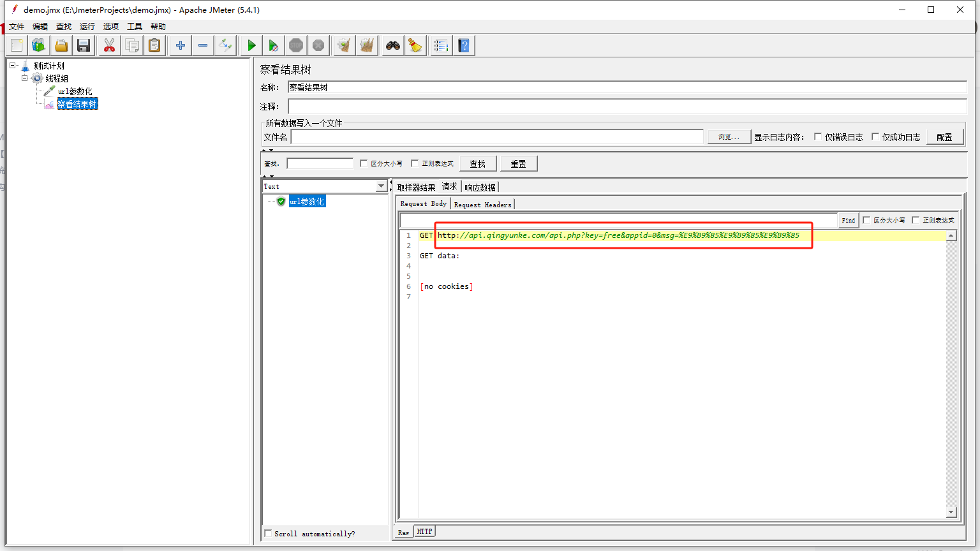Click the Copy icon in toolbar
This screenshot has height=551, width=980.
[x=132, y=45]
